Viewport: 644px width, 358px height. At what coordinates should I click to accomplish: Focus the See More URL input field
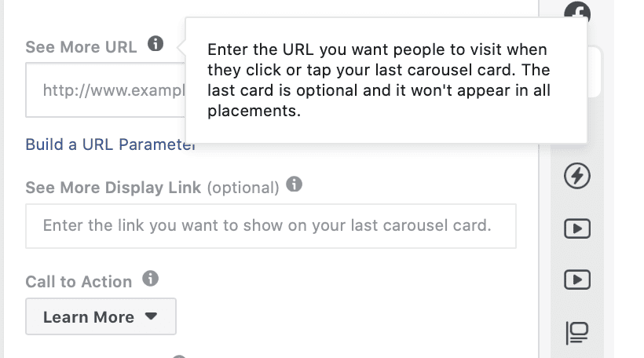tap(105, 90)
